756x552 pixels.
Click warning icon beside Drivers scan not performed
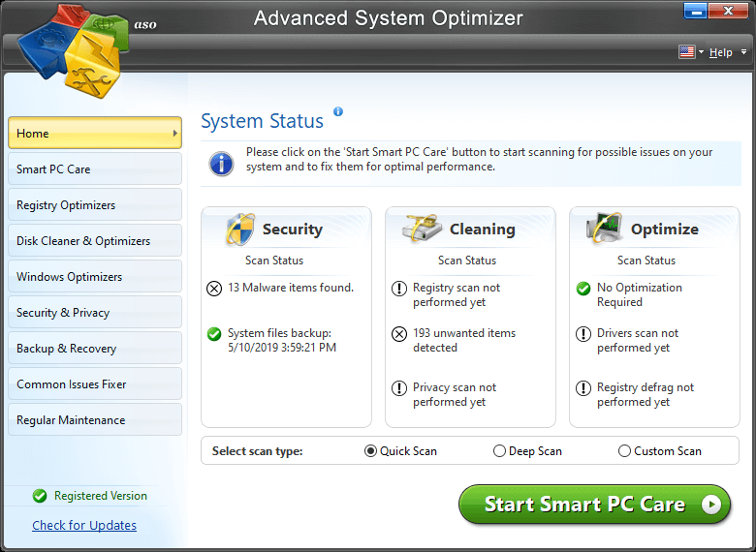point(583,334)
